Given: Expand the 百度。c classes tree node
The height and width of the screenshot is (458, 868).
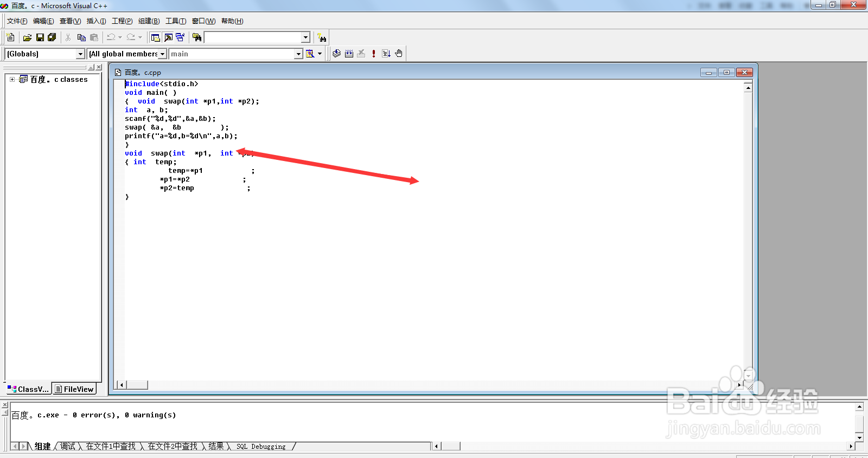Looking at the screenshot, I should pyautogui.click(x=12, y=79).
